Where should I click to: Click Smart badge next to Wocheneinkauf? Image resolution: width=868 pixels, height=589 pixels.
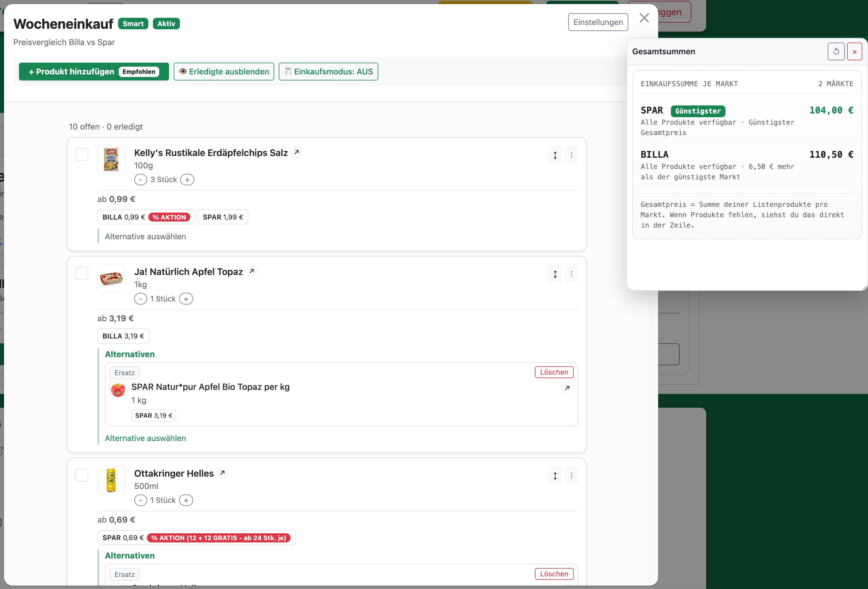tap(133, 24)
